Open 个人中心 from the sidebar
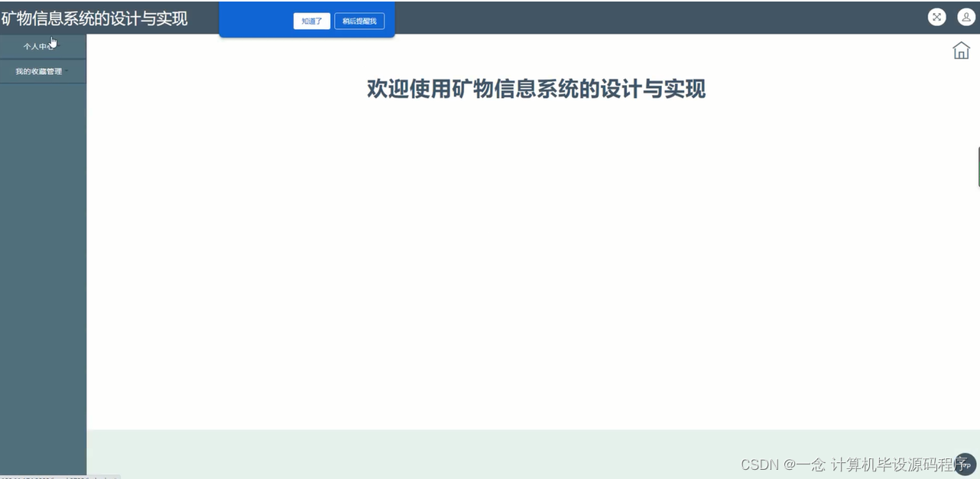The height and width of the screenshot is (479, 980). pos(38,46)
